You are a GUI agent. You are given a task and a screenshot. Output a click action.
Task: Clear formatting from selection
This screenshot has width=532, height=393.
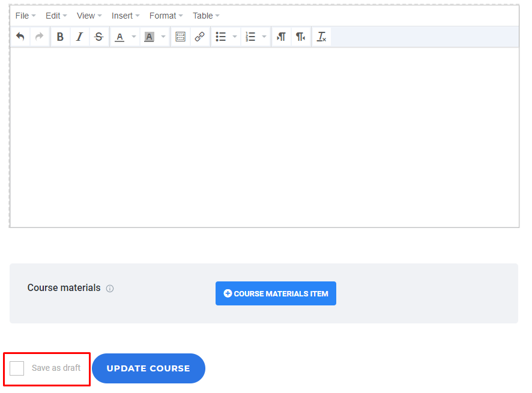(x=321, y=37)
